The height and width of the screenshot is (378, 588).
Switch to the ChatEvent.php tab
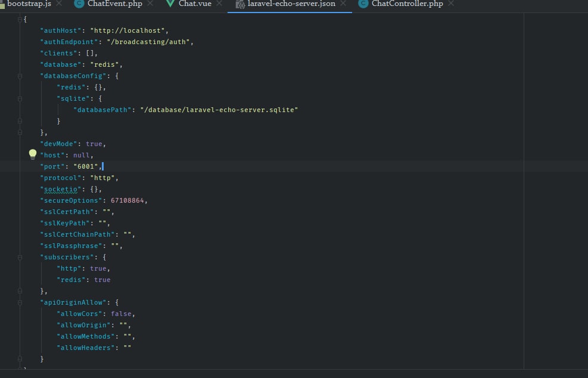click(115, 4)
